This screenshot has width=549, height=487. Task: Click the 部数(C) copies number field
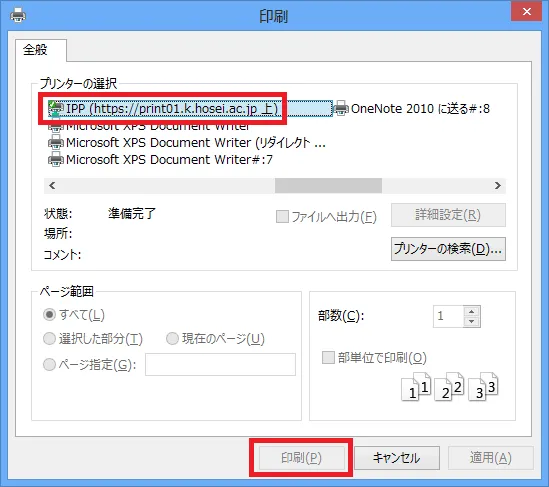[x=448, y=316]
